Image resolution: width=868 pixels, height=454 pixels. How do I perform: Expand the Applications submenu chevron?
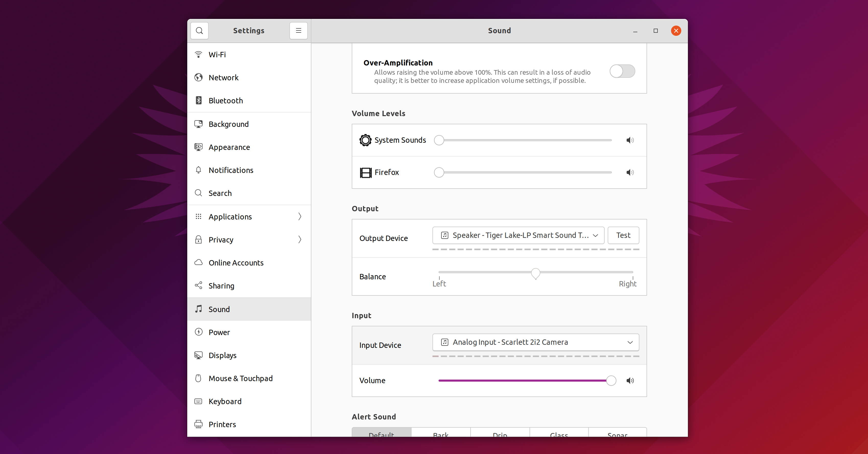click(300, 217)
